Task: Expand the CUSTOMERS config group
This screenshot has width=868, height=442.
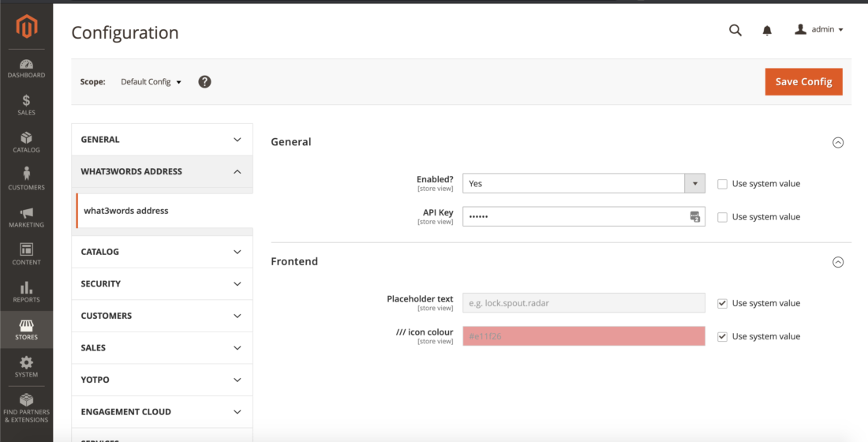Action: tap(163, 316)
